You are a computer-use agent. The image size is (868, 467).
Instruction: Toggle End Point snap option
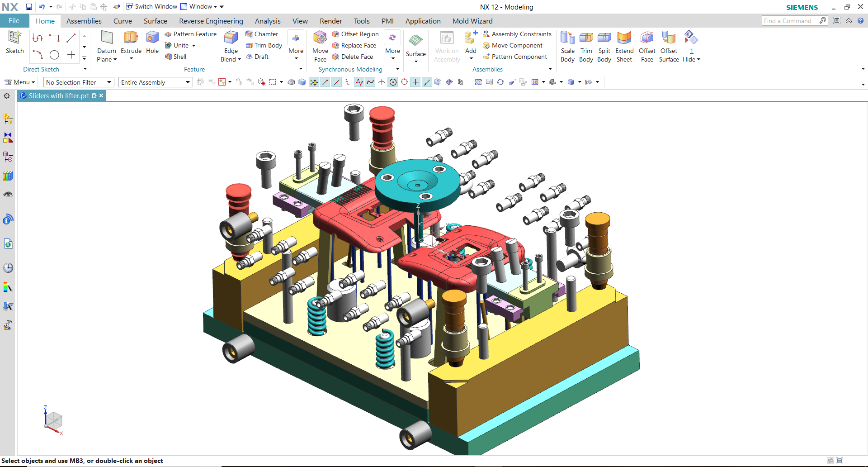pos(325,82)
